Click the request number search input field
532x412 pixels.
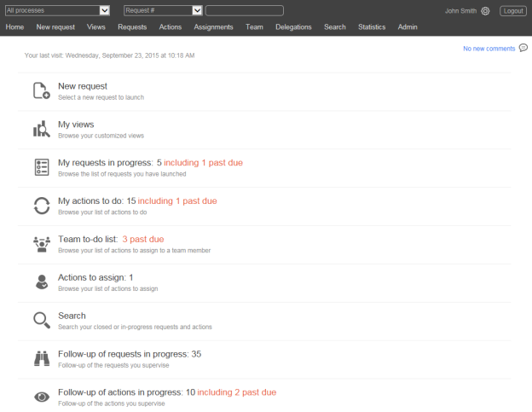click(244, 10)
